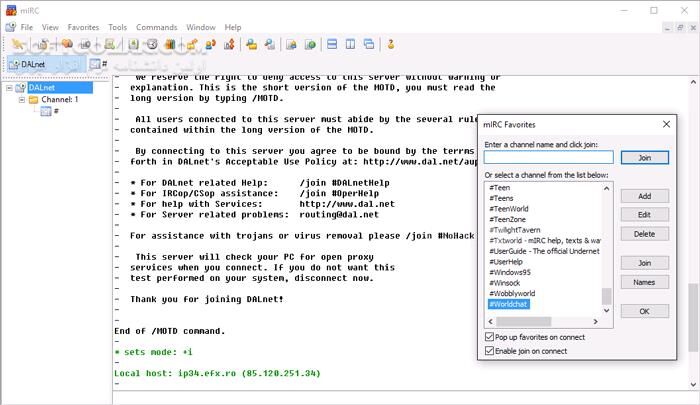
Task: Disable Pop up favorites on connect
Action: click(489, 338)
